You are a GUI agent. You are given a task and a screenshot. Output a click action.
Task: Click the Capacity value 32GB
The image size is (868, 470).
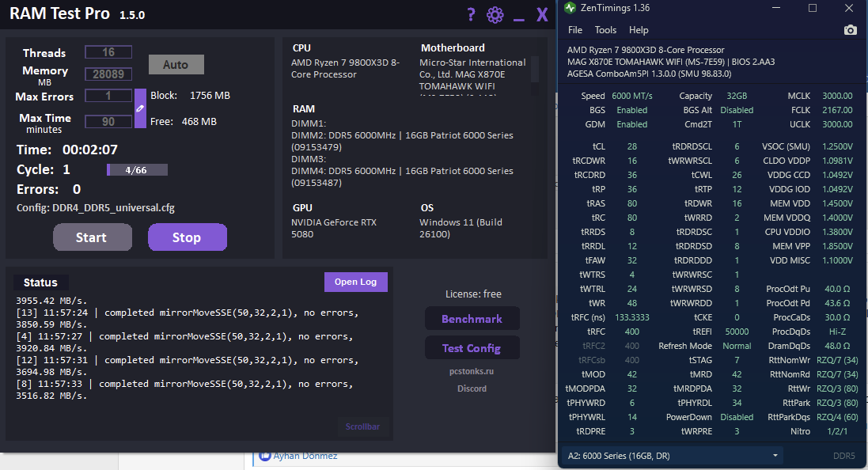click(737, 96)
